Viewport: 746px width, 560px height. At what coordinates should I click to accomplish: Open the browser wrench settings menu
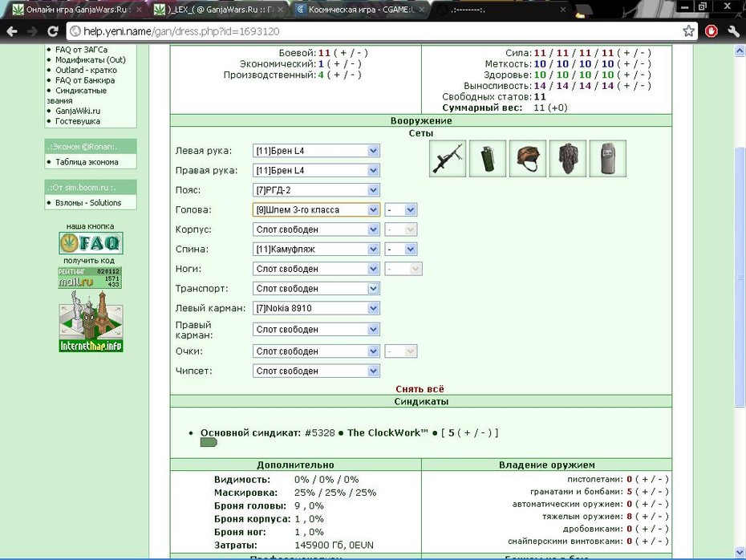[x=733, y=31]
